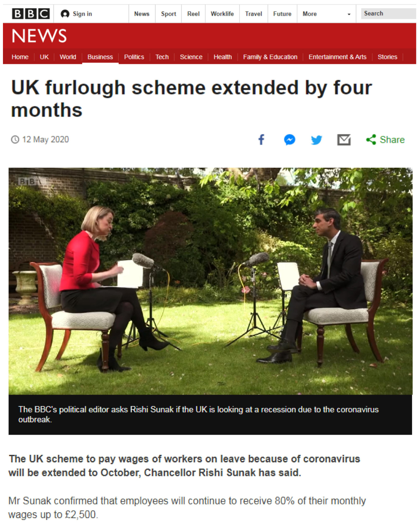Viewport: 420px width, 529px height.
Task: Share via Facebook Messenger icon
Action: pos(289,140)
